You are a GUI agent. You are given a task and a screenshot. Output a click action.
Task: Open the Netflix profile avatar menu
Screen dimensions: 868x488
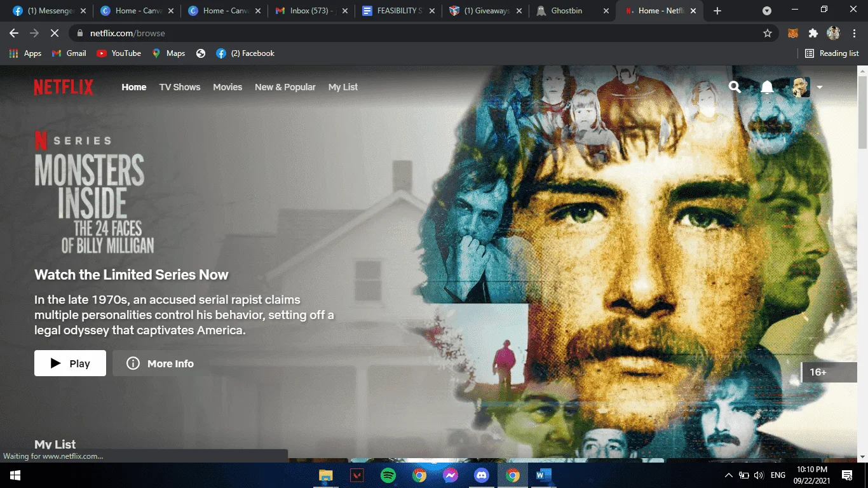pos(801,87)
